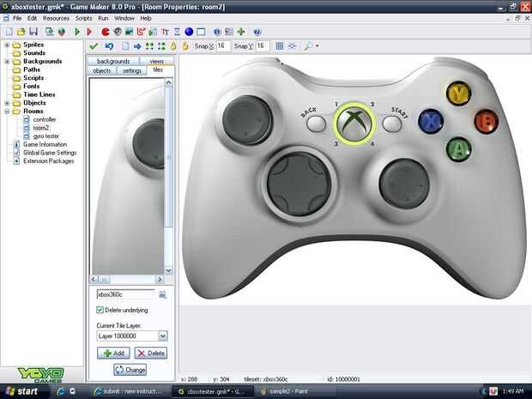The image size is (532, 399).
Task: Unlock all instances icon
Action: [x=185, y=45]
